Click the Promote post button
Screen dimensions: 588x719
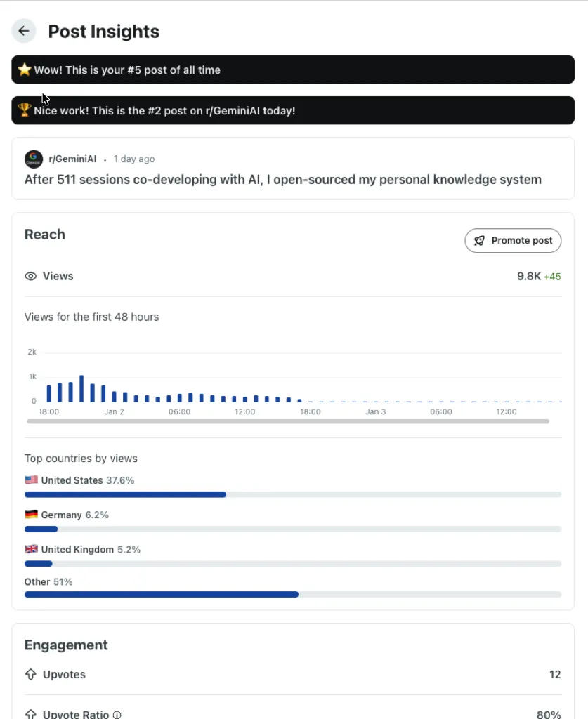pos(513,240)
